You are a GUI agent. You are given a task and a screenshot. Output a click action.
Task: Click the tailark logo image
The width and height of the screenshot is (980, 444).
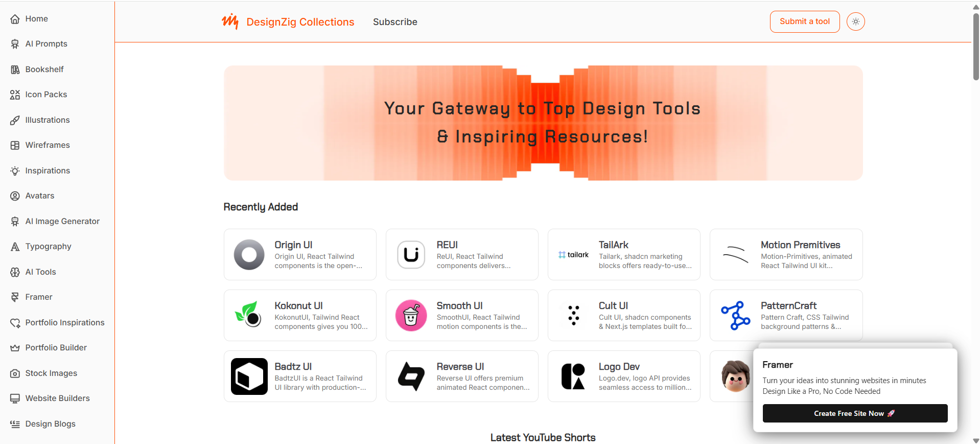[573, 255]
